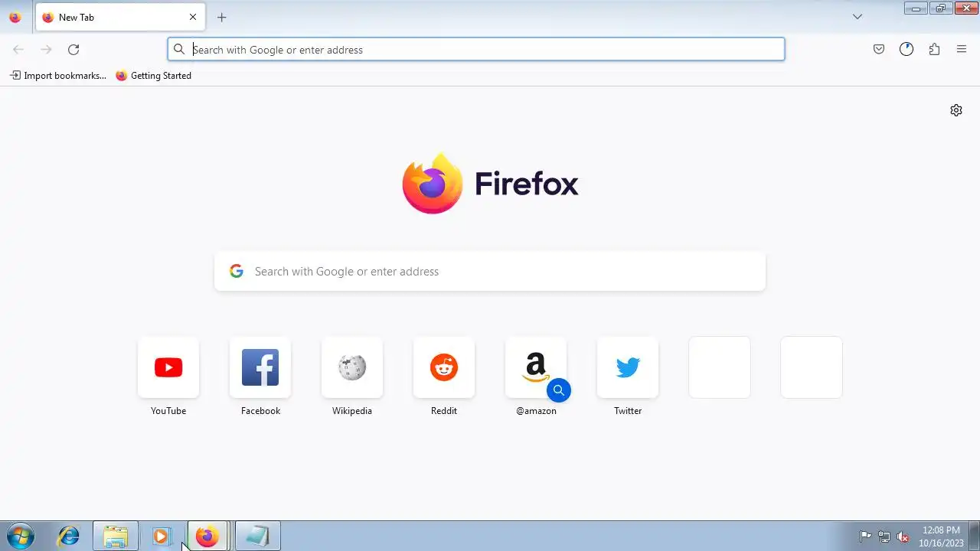Click the first empty shortcut placeholder tile

coord(720,367)
